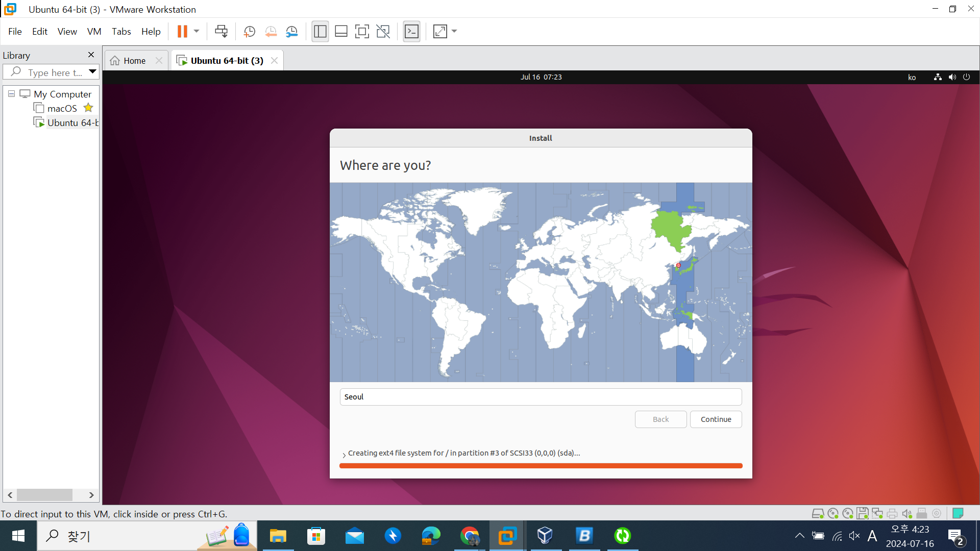The height and width of the screenshot is (551, 980).
Task: Toggle Unity mode icon
Action: click(383, 32)
